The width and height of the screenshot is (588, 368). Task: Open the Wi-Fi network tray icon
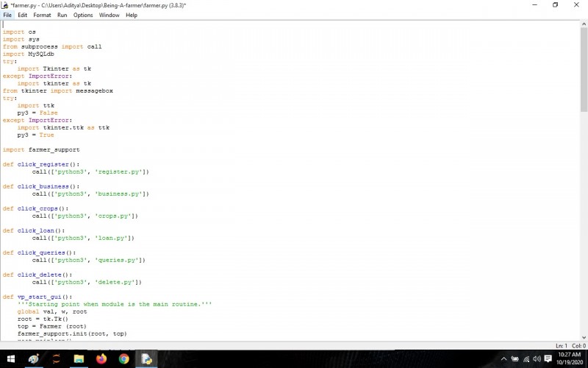526,359
